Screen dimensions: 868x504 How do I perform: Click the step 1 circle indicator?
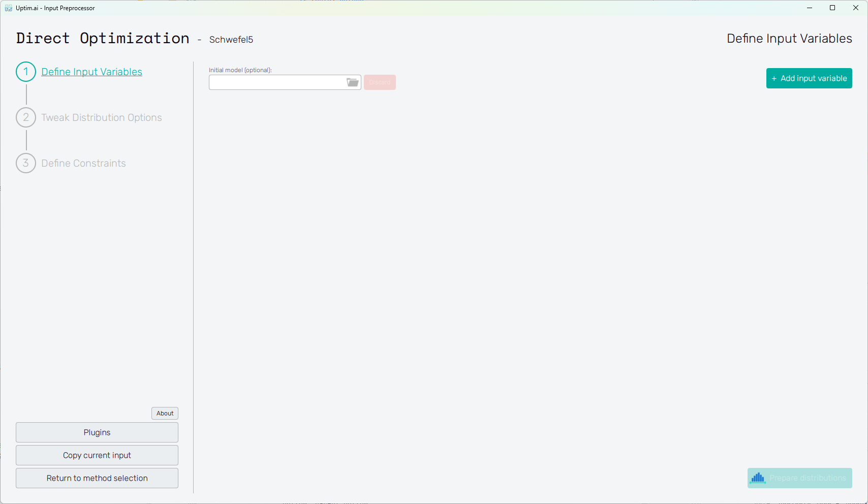pyautogui.click(x=26, y=72)
